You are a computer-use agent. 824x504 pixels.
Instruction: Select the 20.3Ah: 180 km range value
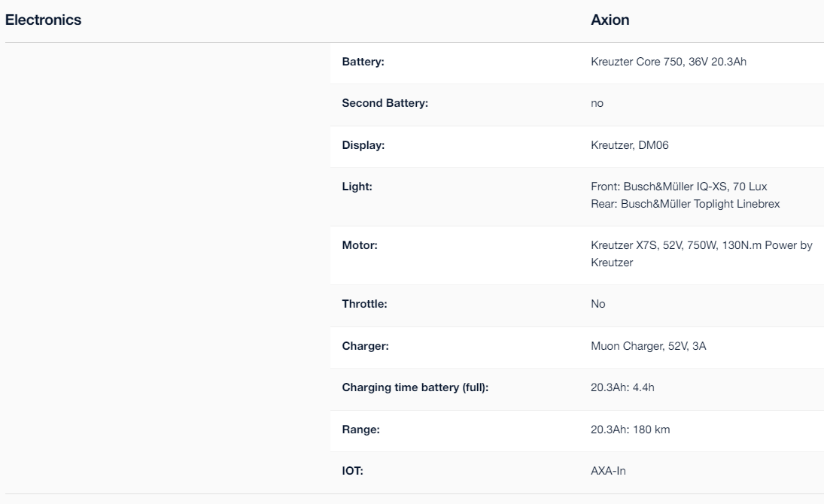[630, 430]
